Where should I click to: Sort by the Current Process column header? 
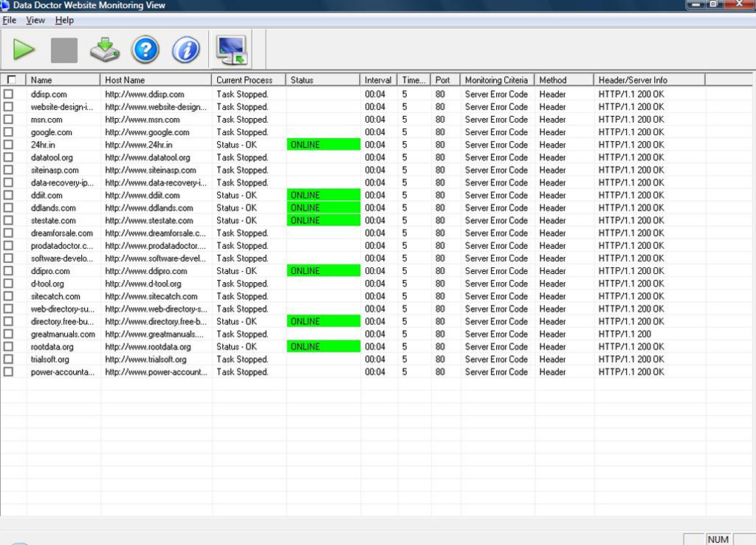[x=248, y=80]
